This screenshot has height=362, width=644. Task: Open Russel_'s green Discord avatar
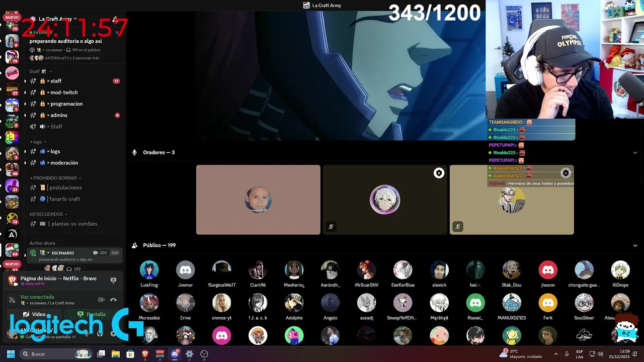tap(475, 303)
